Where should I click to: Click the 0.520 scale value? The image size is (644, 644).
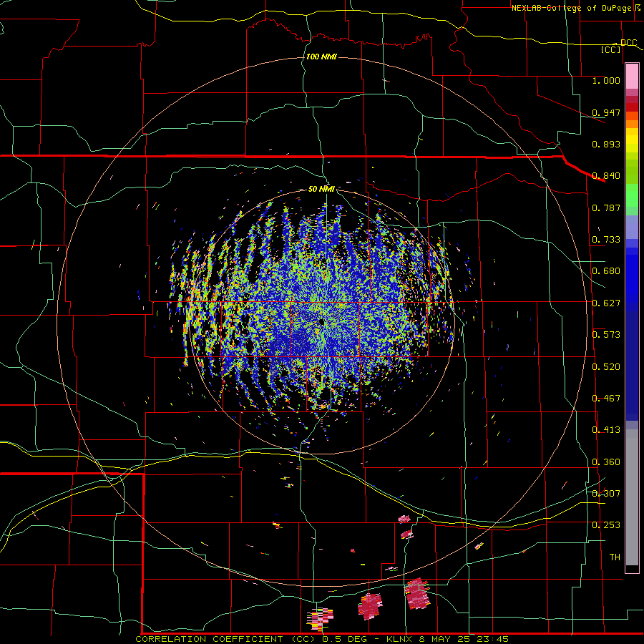point(606,367)
